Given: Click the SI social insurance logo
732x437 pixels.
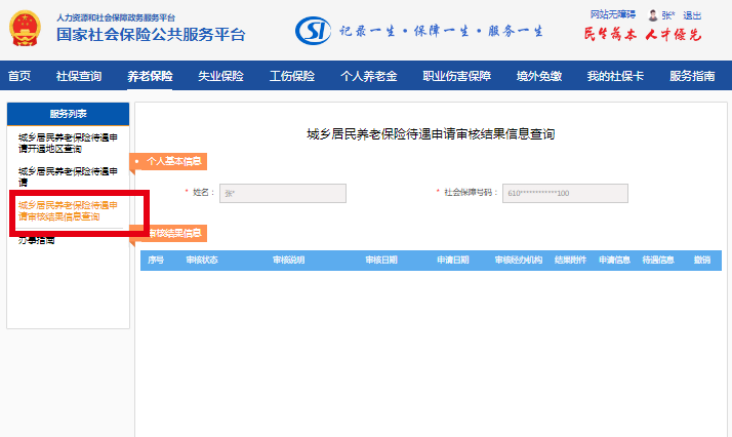Looking at the screenshot, I should point(312,30).
